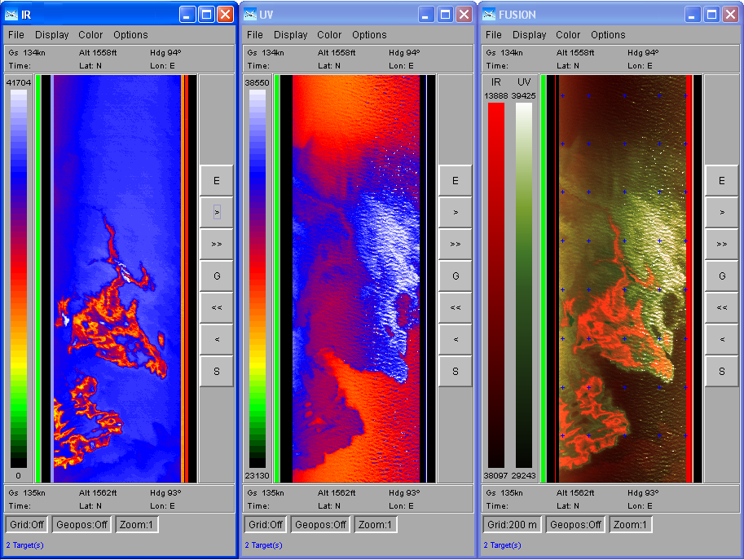Toggle Geopos:Off in FUSION window

click(575, 524)
